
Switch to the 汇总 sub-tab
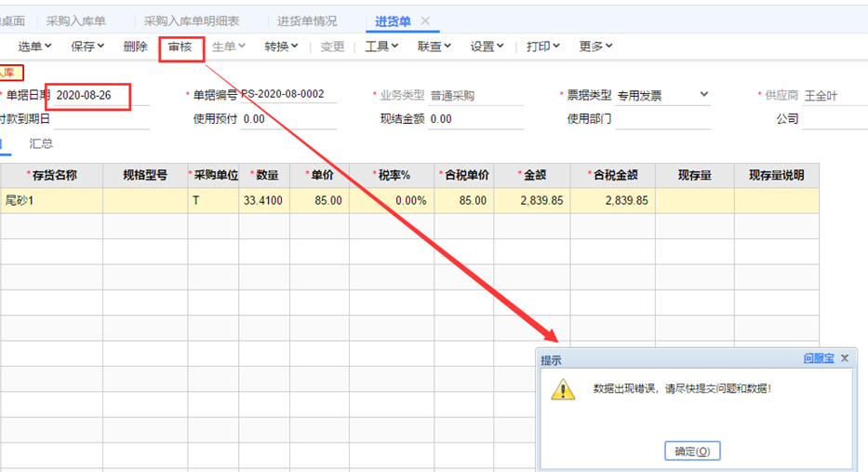41,143
